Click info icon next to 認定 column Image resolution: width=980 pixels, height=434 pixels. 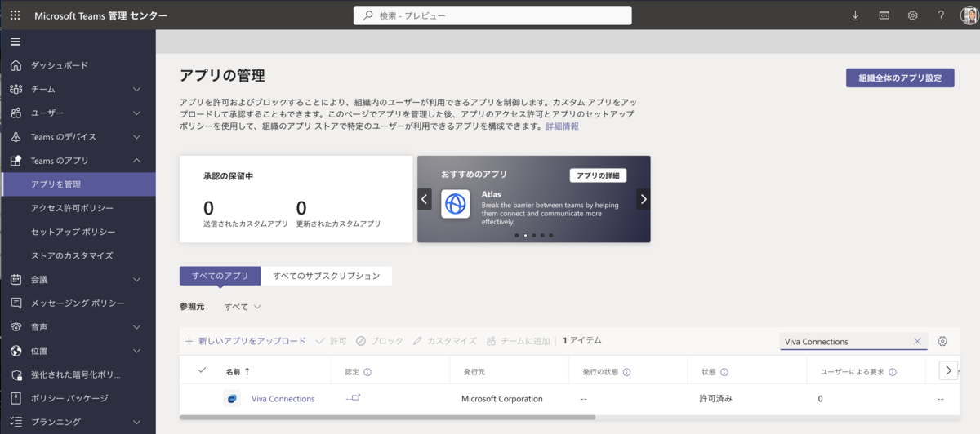click(x=367, y=372)
